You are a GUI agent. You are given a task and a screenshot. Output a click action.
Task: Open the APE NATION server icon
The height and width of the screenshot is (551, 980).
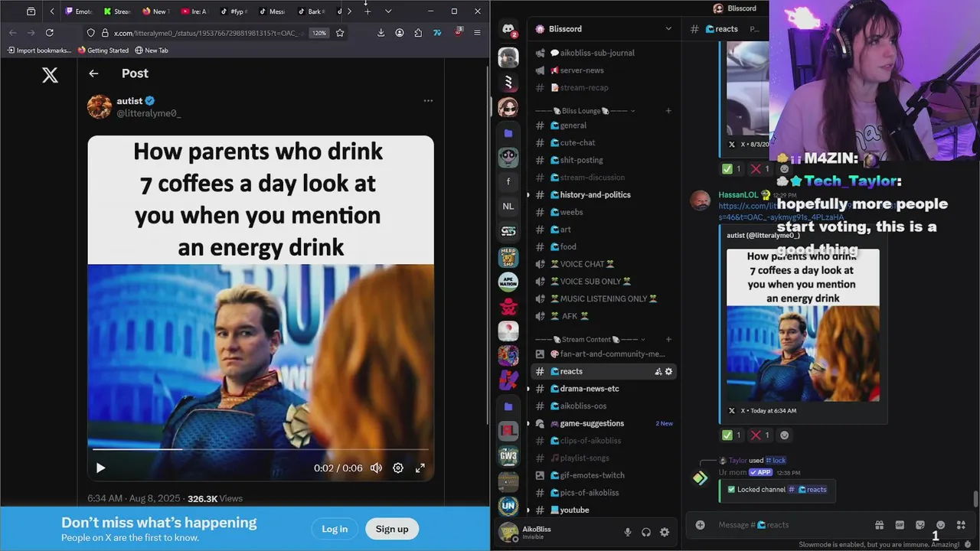[508, 282]
